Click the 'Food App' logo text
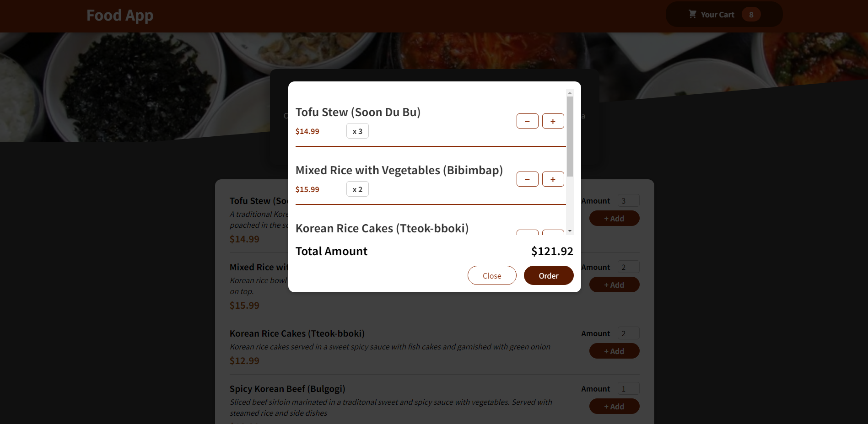 coord(120,15)
